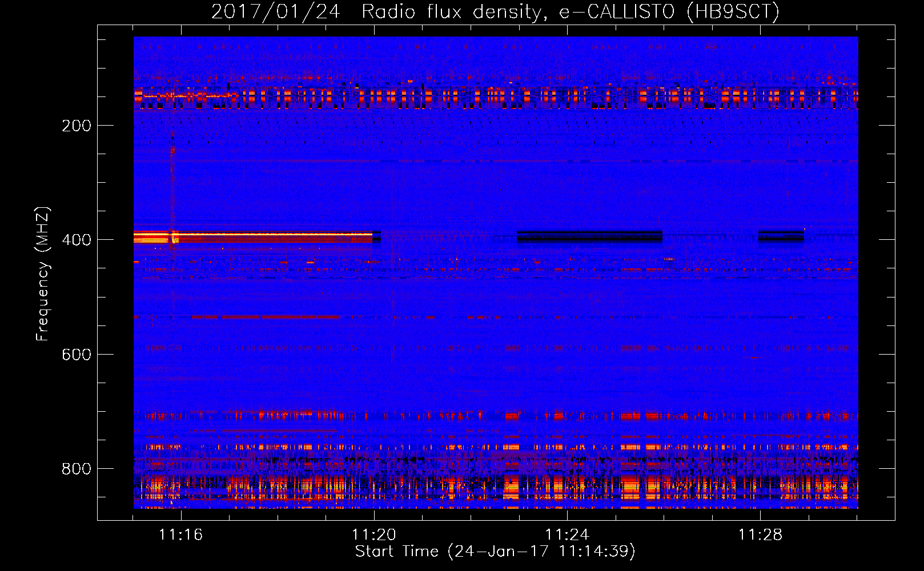
Task: Click the '11:24' time tick label
Action: 567,534
